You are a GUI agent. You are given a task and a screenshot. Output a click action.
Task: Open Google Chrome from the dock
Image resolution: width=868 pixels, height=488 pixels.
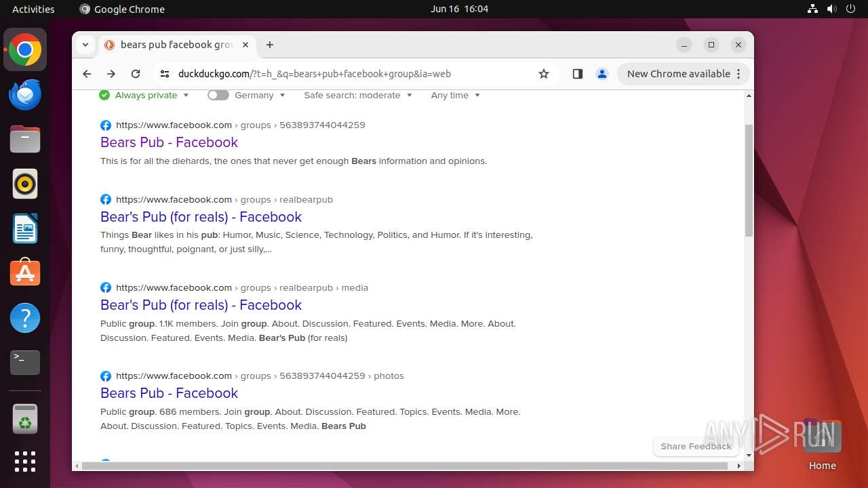[x=25, y=50]
